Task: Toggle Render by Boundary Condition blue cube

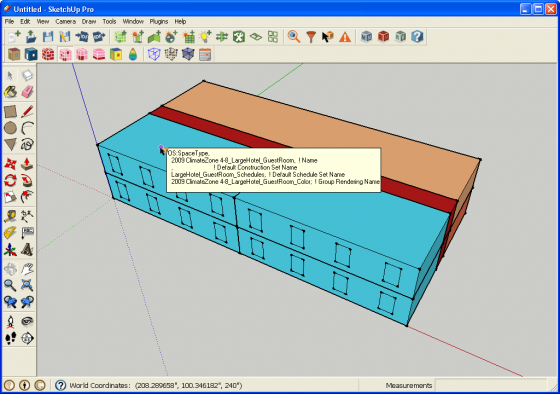Action: (31, 54)
